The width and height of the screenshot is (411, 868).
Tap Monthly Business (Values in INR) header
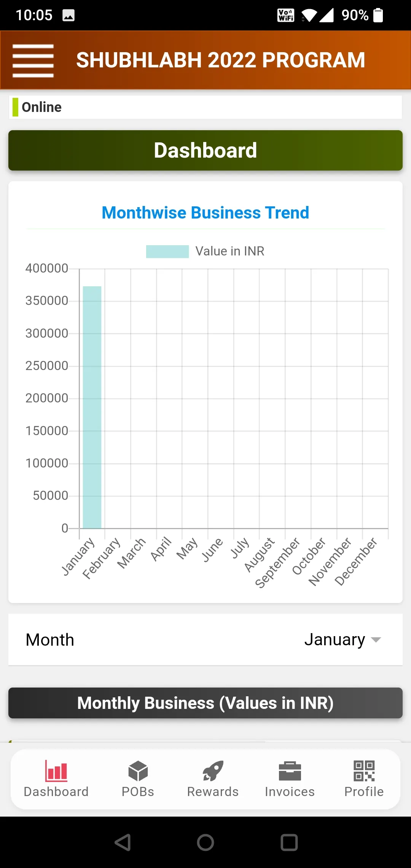(x=205, y=703)
